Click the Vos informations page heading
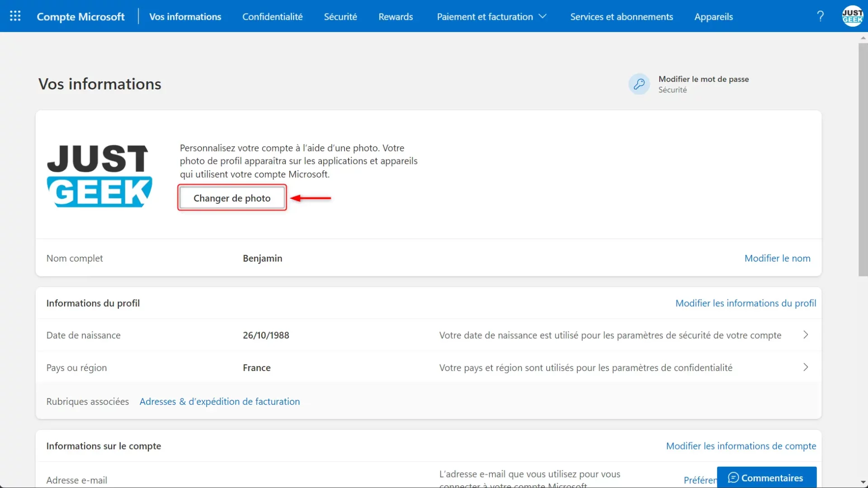Screen dimensions: 868x488 coord(100,84)
